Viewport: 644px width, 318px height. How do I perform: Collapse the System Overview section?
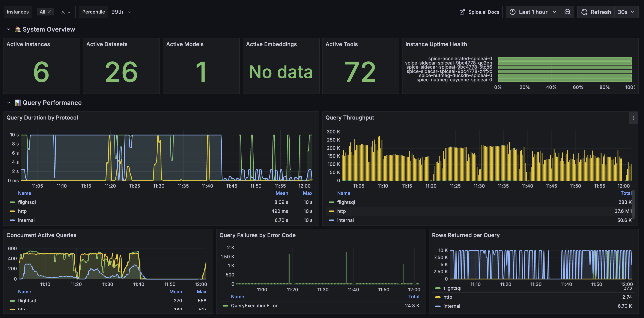click(9, 29)
